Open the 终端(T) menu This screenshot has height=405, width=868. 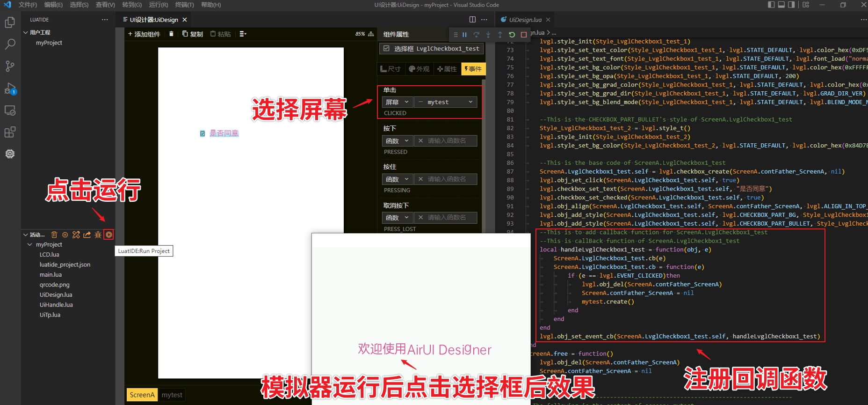tap(184, 5)
